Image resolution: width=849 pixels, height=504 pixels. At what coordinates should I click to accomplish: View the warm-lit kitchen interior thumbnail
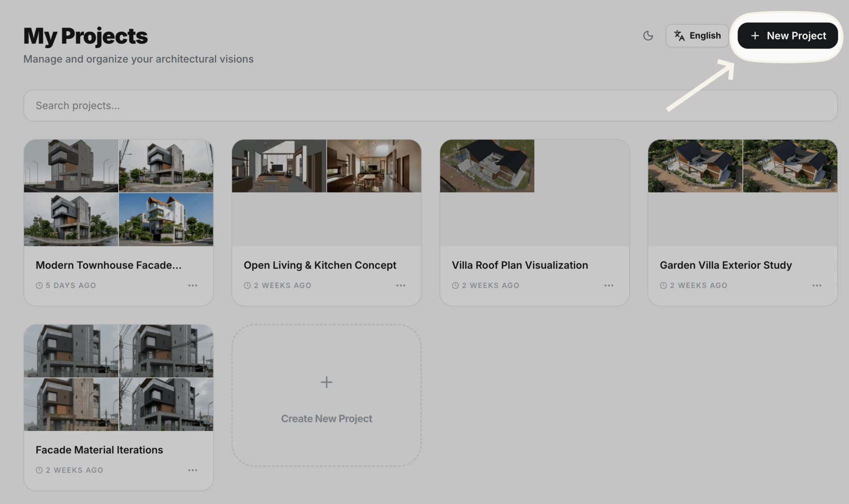point(374,166)
